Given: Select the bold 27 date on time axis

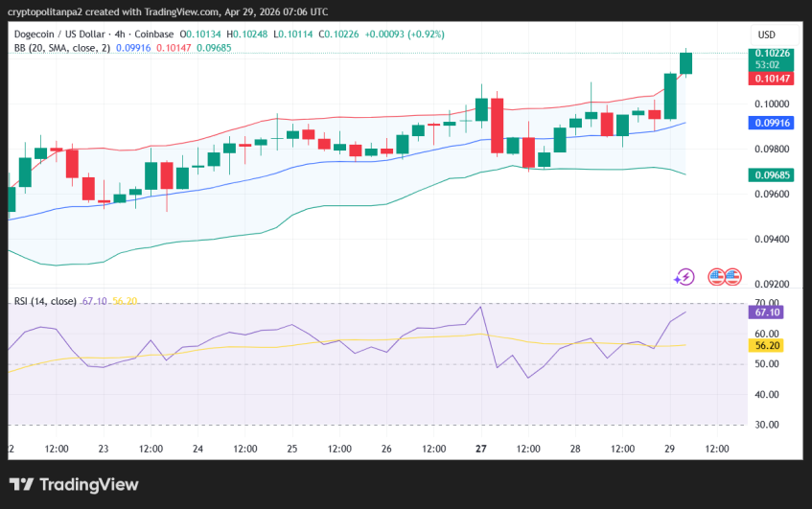Looking at the screenshot, I should 480,449.
